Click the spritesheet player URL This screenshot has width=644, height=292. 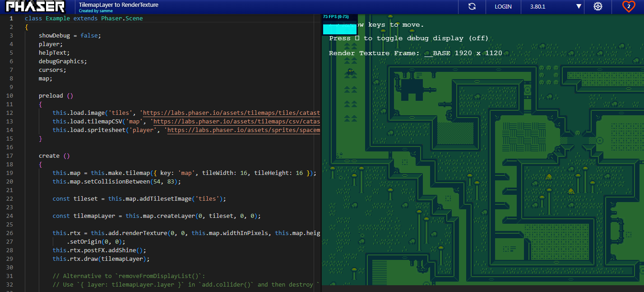coord(244,130)
